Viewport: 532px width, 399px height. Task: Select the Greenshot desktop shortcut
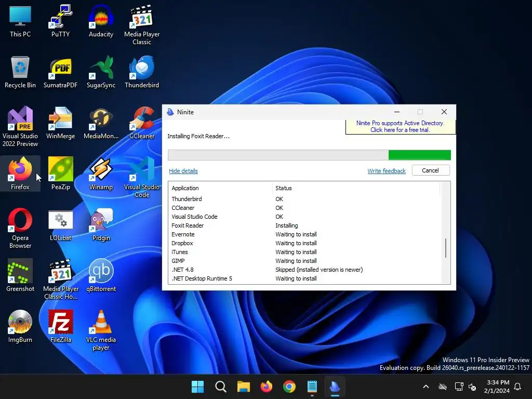(x=20, y=275)
